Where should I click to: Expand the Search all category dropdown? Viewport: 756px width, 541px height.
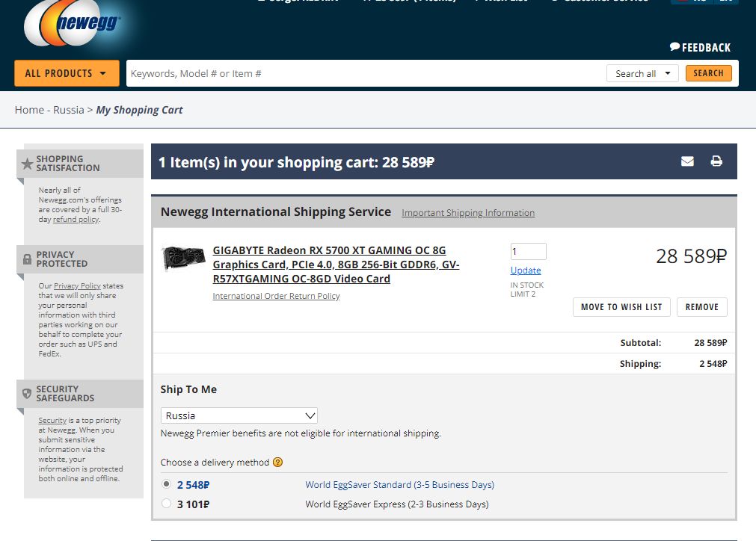click(x=642, y=73)
